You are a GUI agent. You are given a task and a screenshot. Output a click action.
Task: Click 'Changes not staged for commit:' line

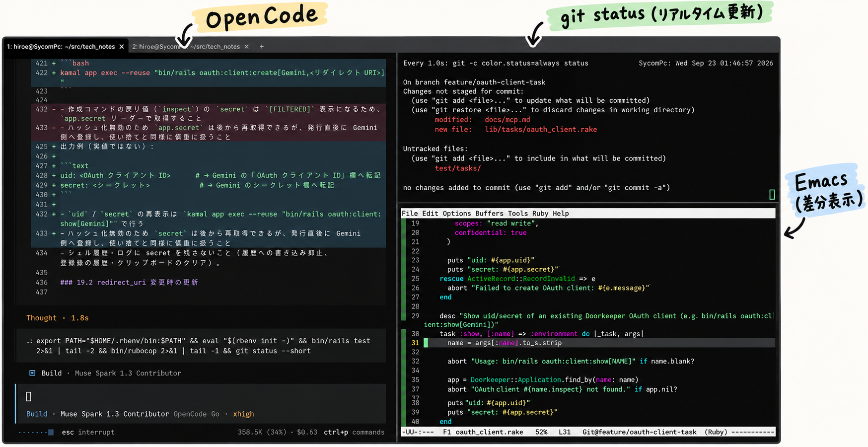pyautogui.click(x=463, y=91)
